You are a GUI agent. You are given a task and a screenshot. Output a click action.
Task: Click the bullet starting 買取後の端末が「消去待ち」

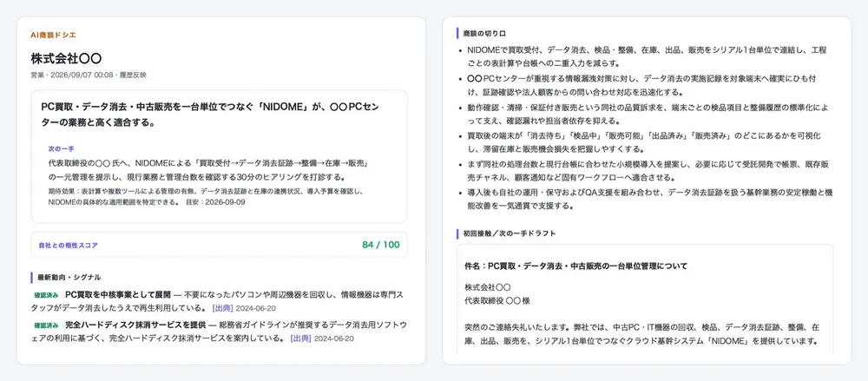tap(644, 142)
